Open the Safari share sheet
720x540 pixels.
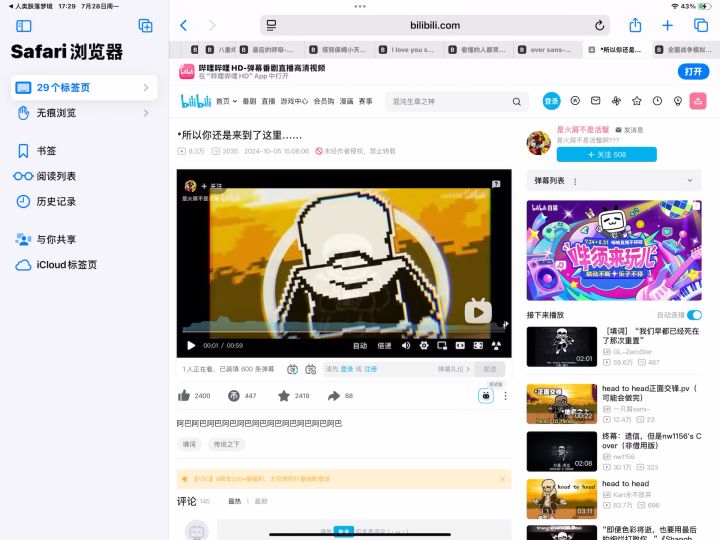(x=635, y=25)
